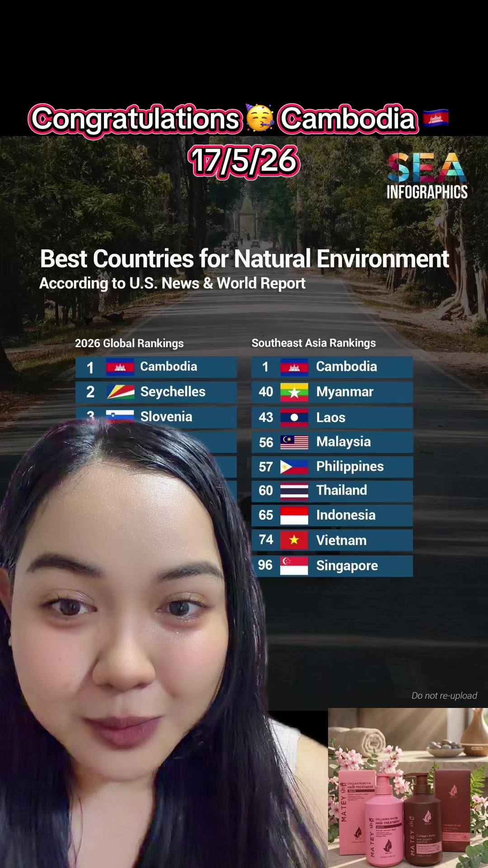Click 'Slovenia' in the global rankings
This screenshot has height=868, width=488.
tap(166, 416)
